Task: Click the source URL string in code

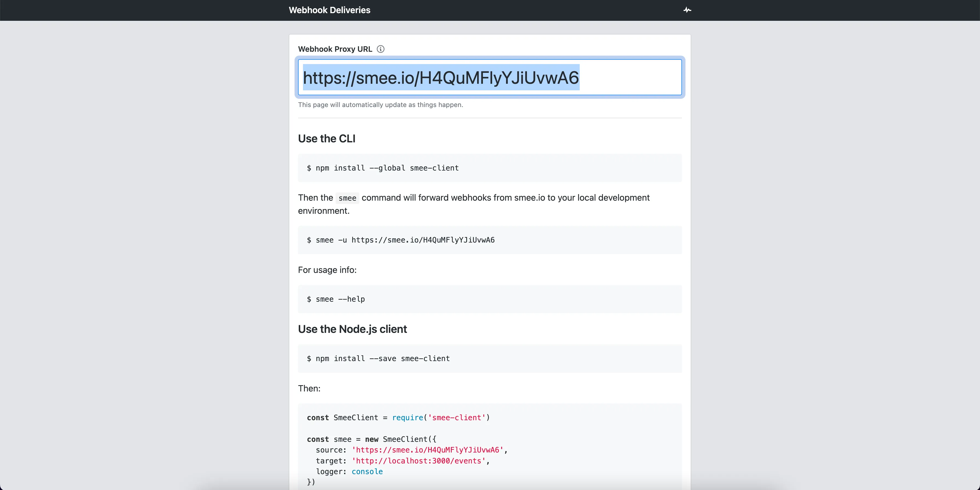Action: pyautogui.click(x=427, y=450)
